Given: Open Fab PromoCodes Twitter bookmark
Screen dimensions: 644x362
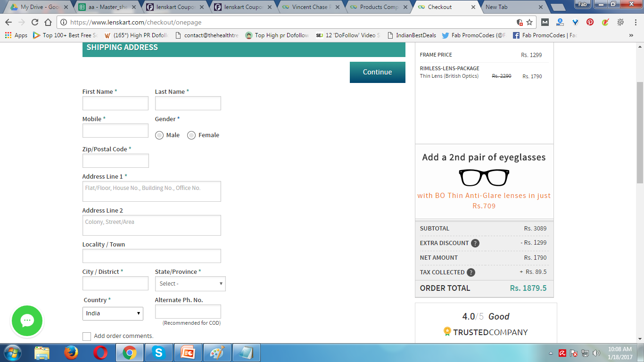Looking at the screenshot, I should tap(474, 35).
